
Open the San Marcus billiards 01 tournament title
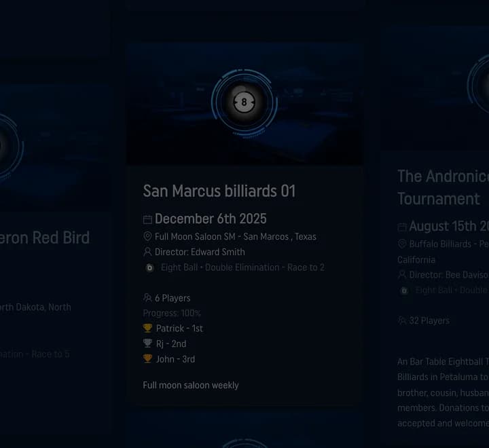(219, 191)
